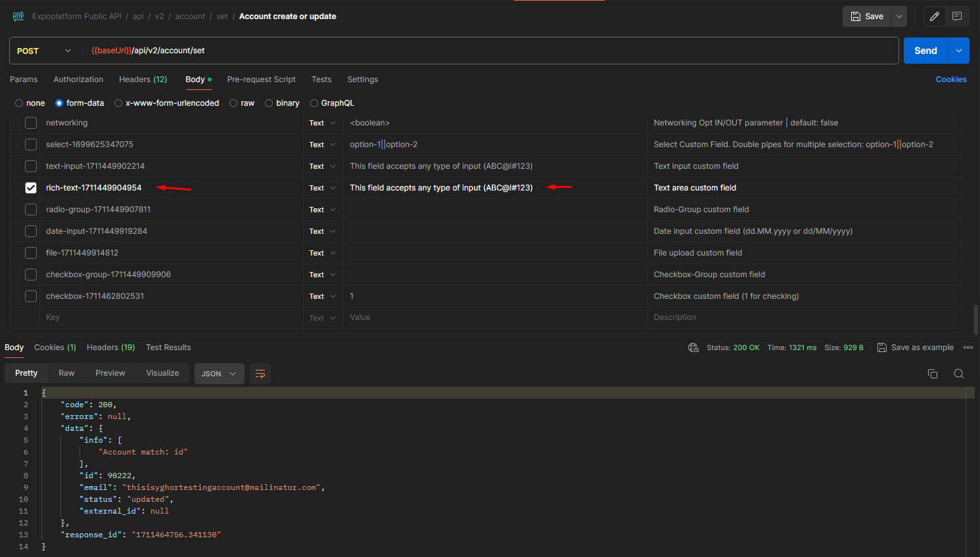Image resolution: width=980 pixels, height=557 pixels.
Task: Click the globe network info icon near Status
Action: click(x=693, y=347)
